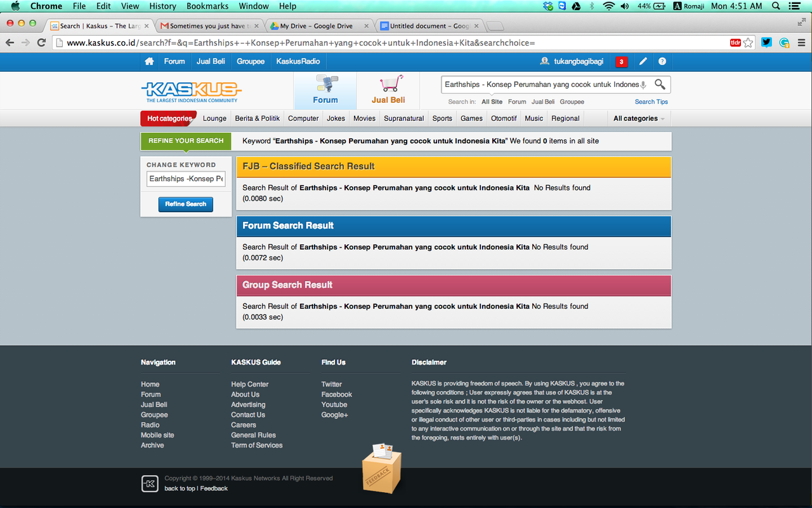This screenshot has width=812, height=508.
Task: Reload the current page
Action: [x=41, y=43]
